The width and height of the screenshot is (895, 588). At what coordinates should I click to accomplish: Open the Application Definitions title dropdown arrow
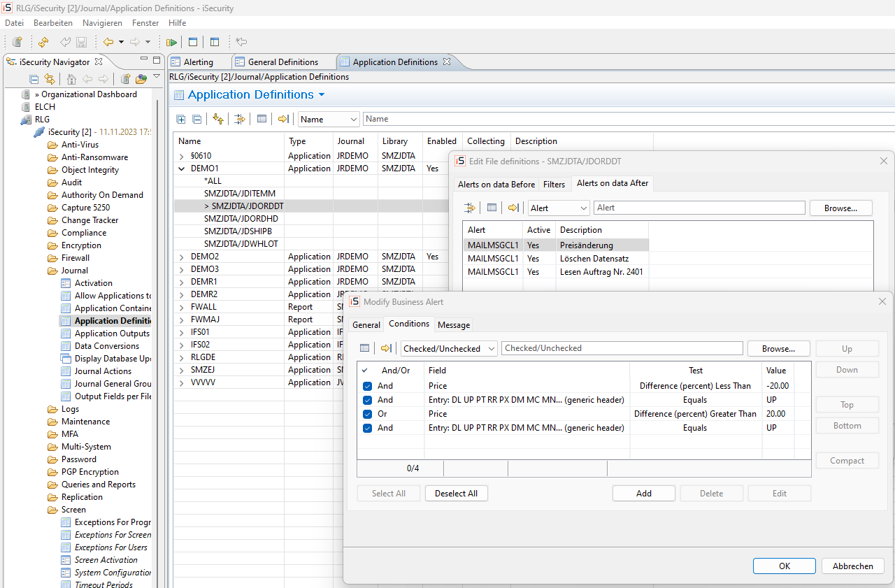[x=322, y=95]
